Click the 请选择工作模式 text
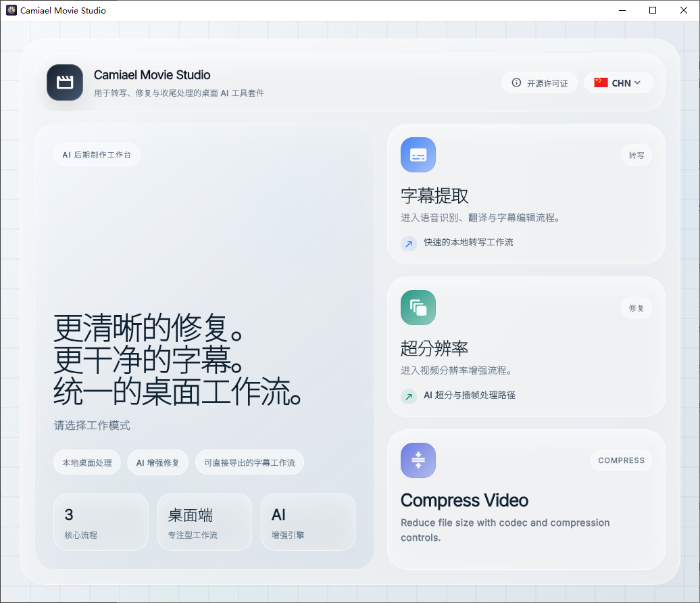This screenshot has width=700, height=603. 92,425
